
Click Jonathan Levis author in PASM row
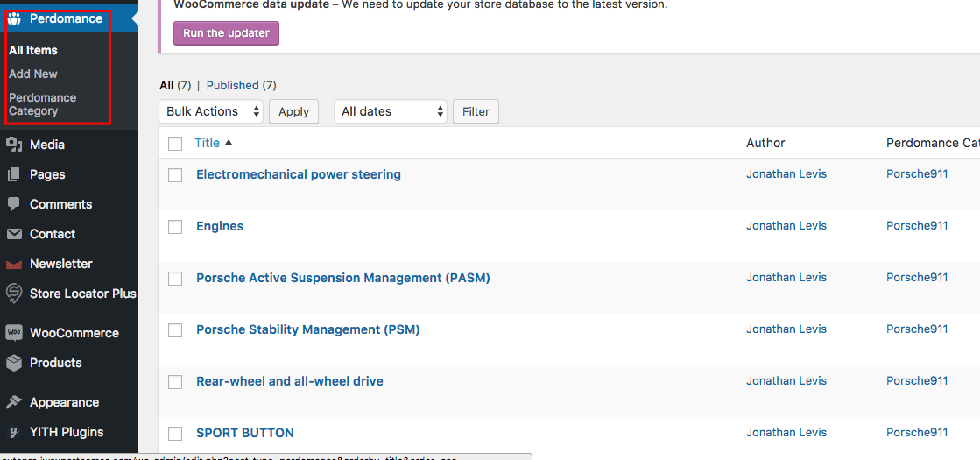(786, 278)
